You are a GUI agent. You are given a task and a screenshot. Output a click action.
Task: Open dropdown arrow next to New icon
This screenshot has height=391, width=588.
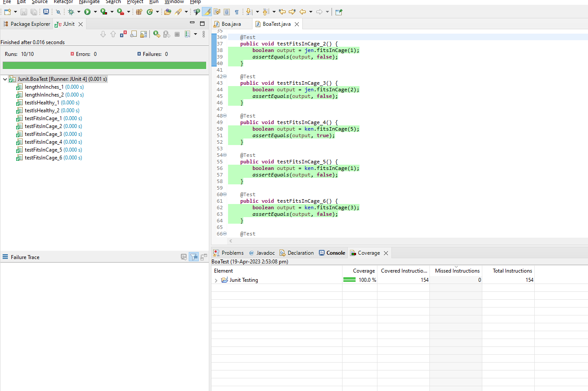click(15, 12)
